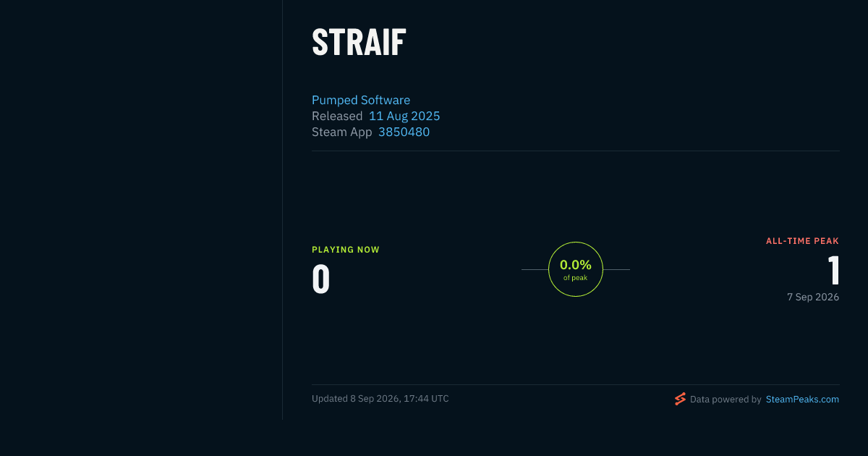Click the SteamPeaks logo icon
The width and height of the screenshot is (868, 456).
[x=680, y=399]
